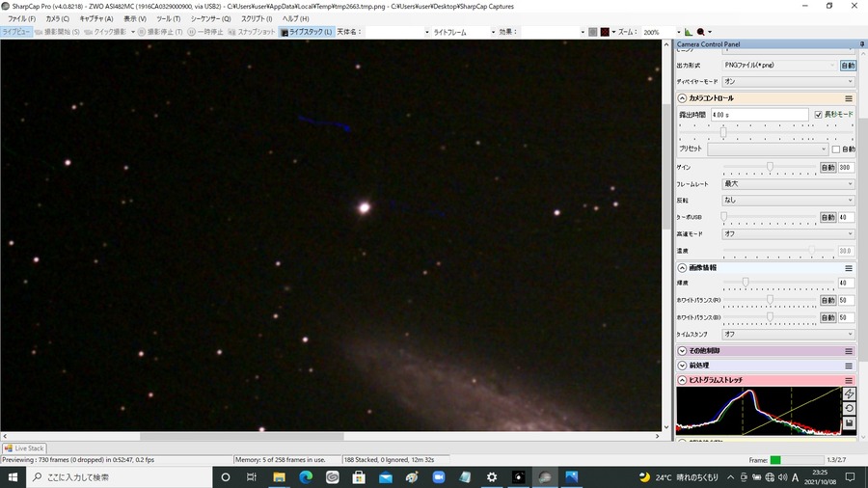Collapse the 画像情報 section

click(x=682, y=268)
